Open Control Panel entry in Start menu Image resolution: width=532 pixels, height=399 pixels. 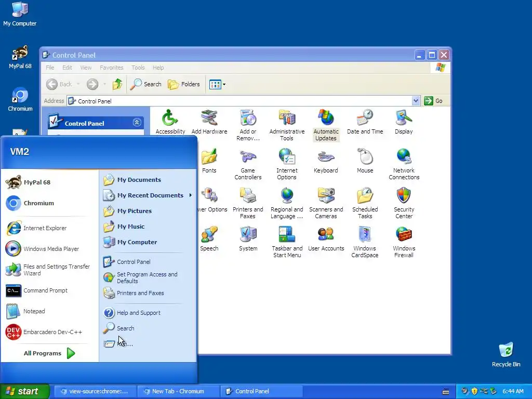(148, 262)
